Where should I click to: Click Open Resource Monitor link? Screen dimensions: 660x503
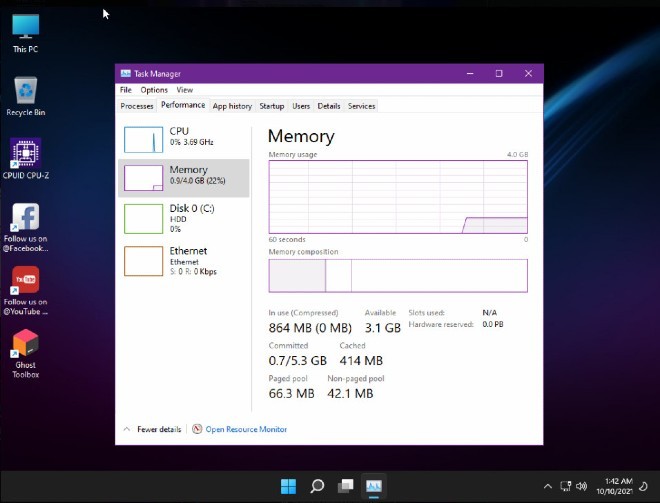[x=246, y=429]
